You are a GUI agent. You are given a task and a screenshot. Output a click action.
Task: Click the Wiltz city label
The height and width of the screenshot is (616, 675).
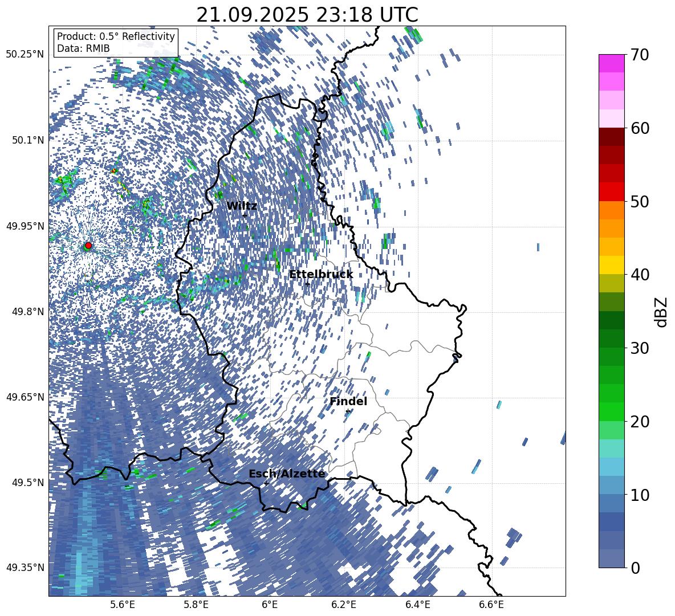click(242, 206)
